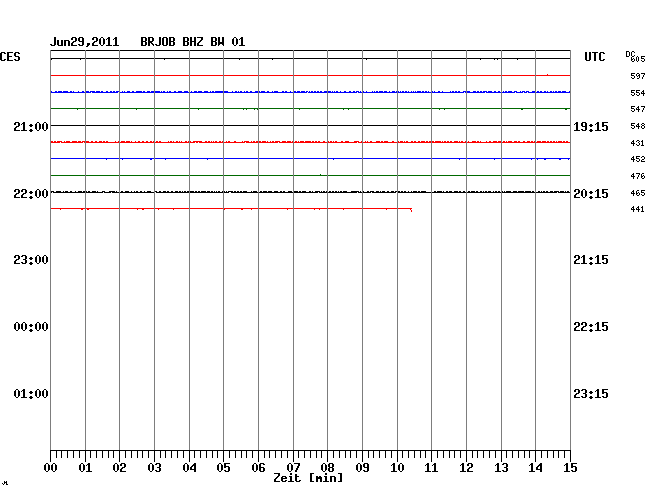Click the 22:00 local time label
This screenshot has width=650, height=494.
31,194
